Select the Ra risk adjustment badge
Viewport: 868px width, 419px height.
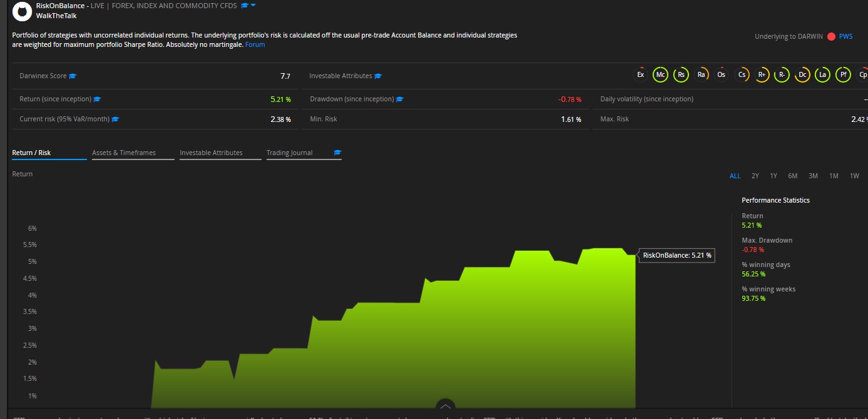[x=702, y=75]
